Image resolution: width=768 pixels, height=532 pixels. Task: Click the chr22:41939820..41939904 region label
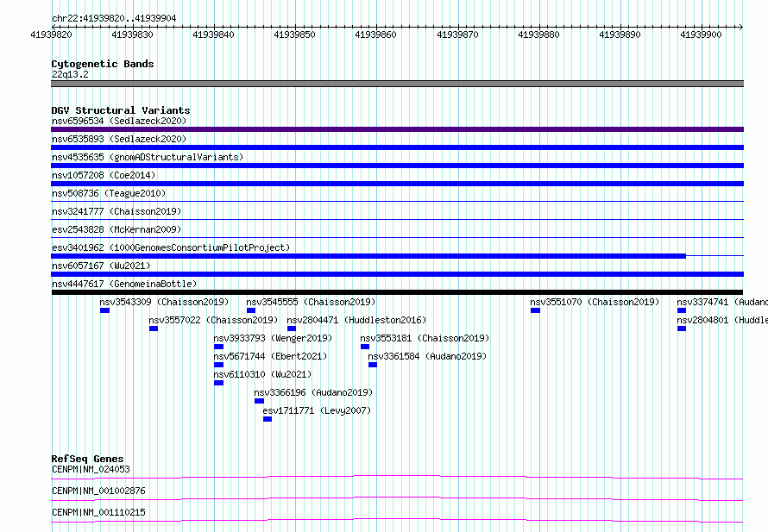(x=114, y=19)
